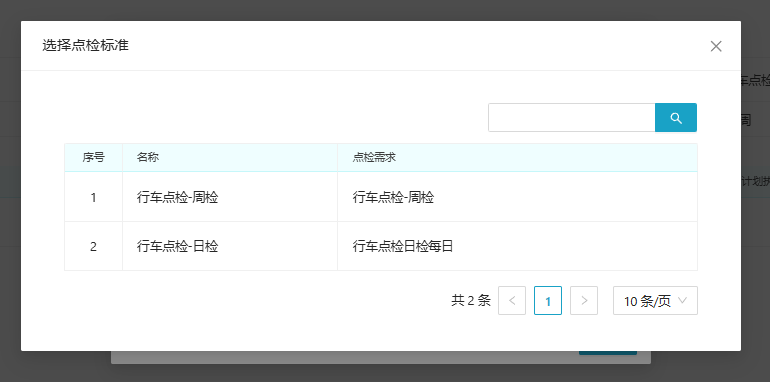Click the 共 2 条 total count
Viewport: 770px width, 382px height.
pyautogui.click(x=471, y=300)
